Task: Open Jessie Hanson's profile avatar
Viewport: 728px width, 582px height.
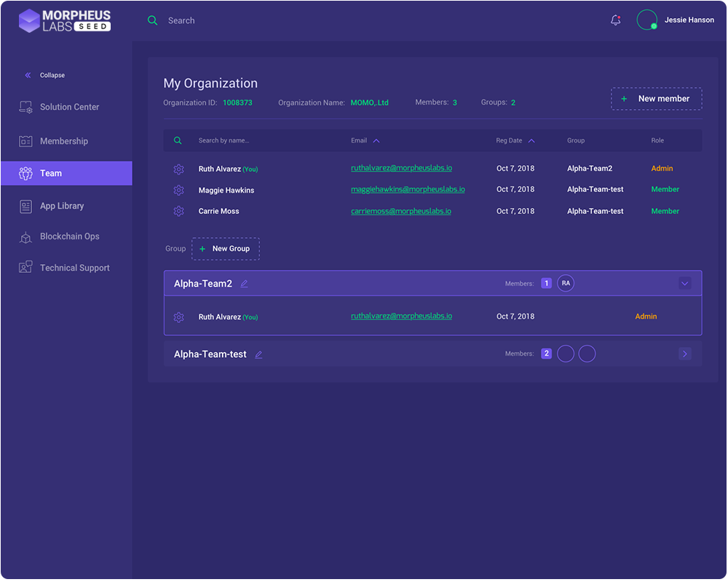Action: (646, 20)
